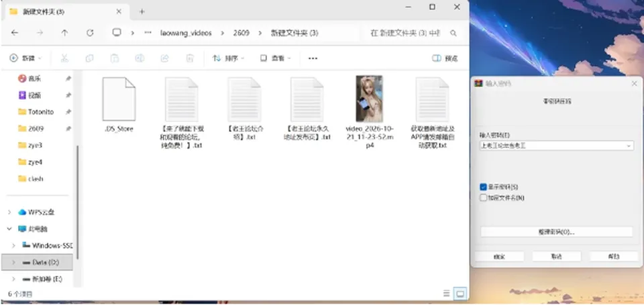Click the .DS_Store file icon
Image resolution: width=644 pixels, height=305 pixels.
tap(119, 99)
